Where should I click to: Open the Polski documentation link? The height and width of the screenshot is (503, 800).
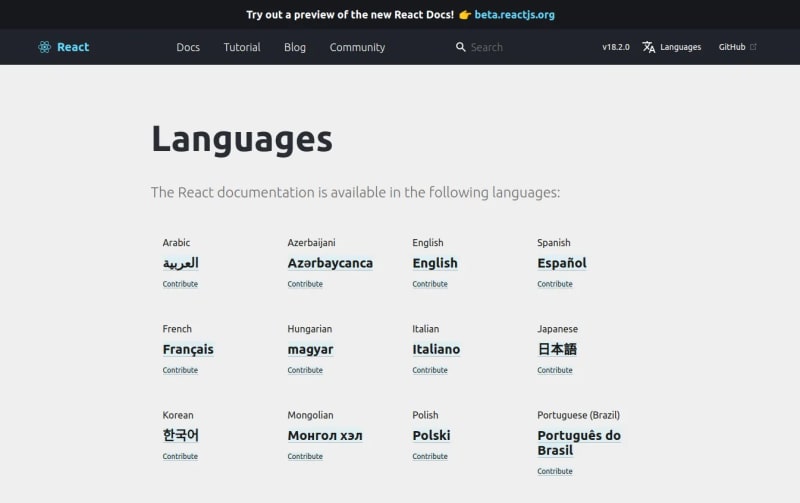coord(431,436)
